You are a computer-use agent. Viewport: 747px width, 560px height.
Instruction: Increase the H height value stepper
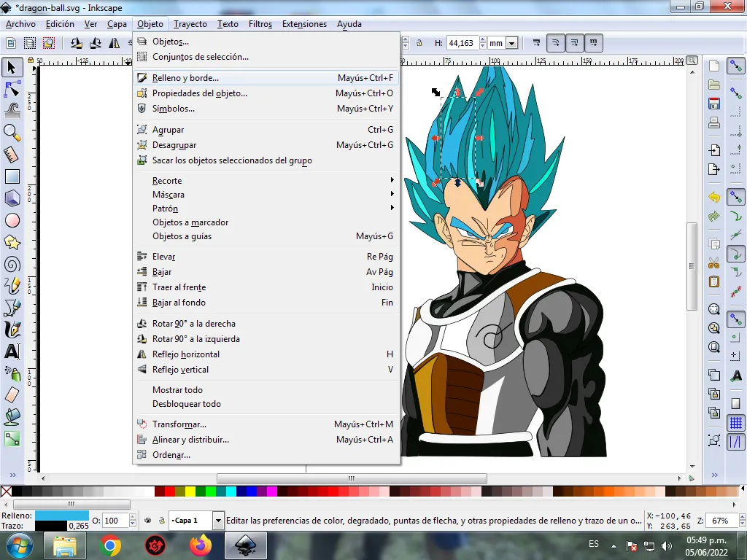483,40
